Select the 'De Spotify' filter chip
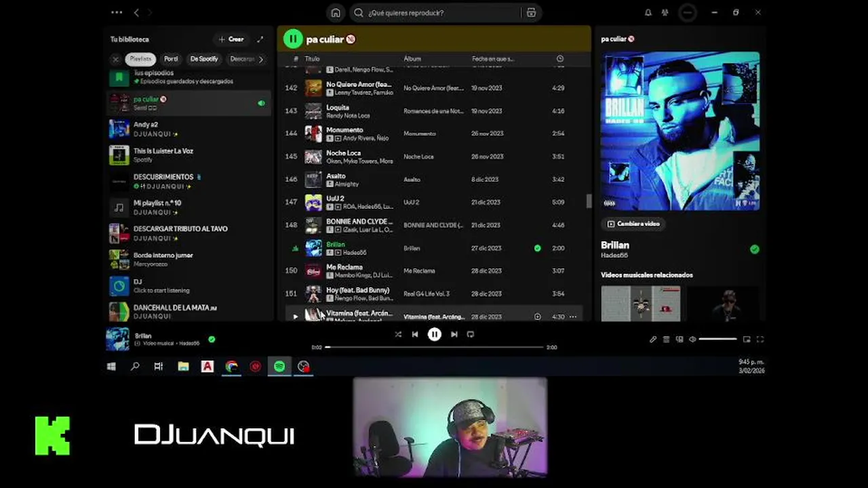 coord(204,59)
